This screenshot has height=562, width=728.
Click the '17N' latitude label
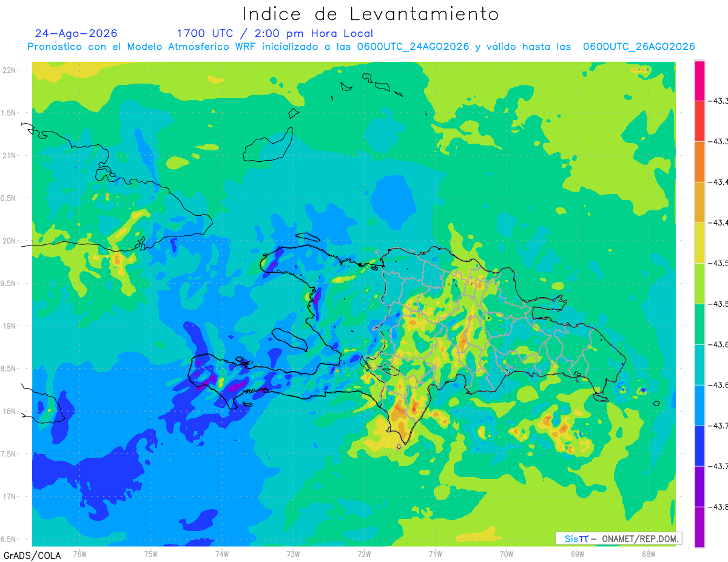(10, 497)
